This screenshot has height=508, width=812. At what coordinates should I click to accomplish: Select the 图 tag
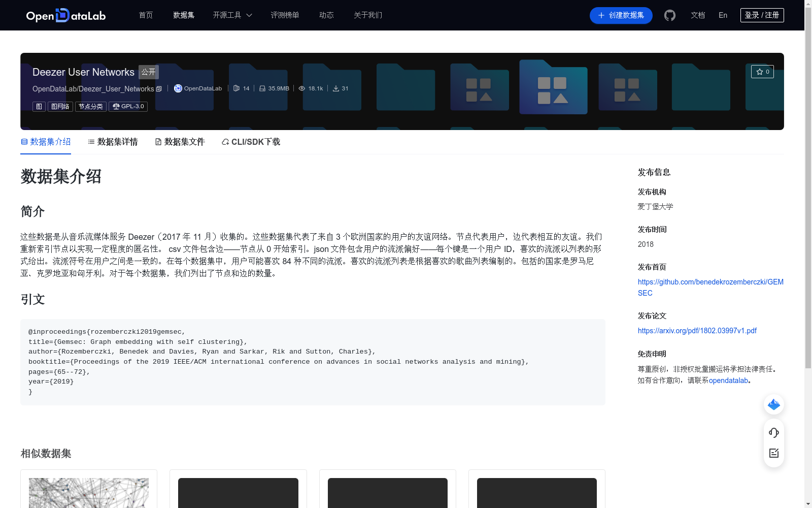pos(39,107)
